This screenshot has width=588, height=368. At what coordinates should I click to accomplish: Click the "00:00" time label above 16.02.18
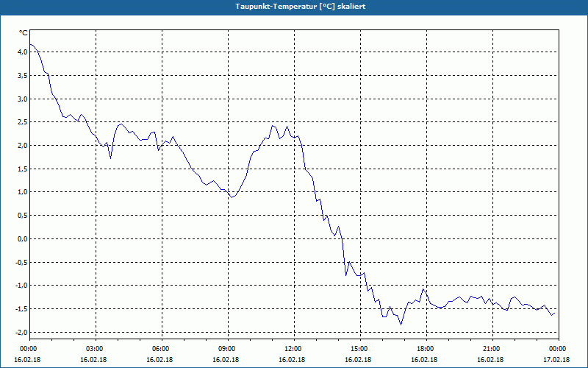30,349
